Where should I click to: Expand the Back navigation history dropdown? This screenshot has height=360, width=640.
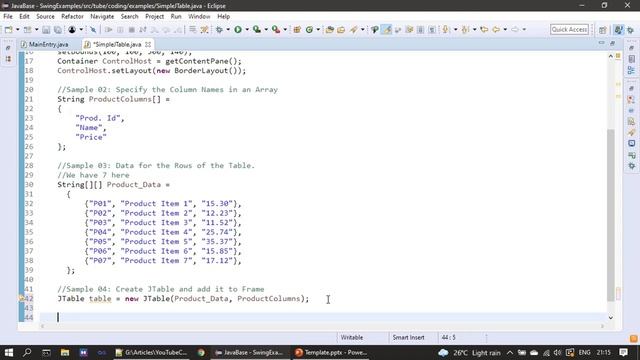pyautogui.click(x=505, y=29)
